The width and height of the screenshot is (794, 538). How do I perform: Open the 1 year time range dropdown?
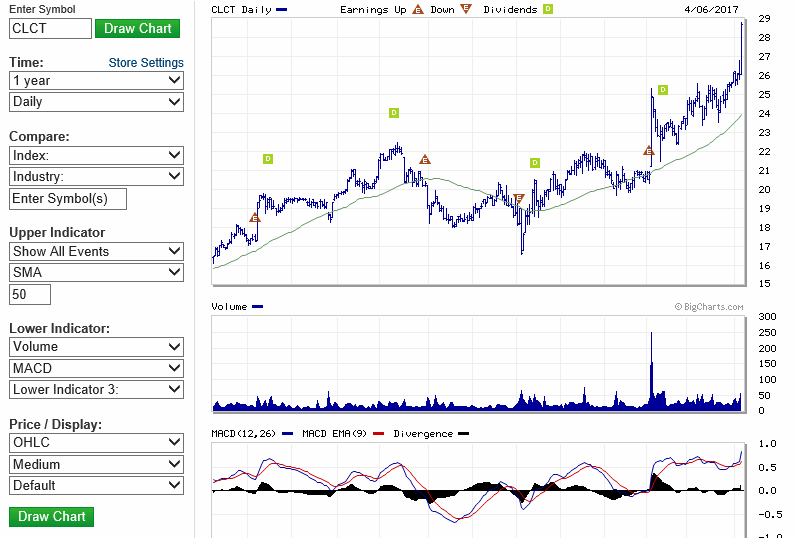pos(96,81)
